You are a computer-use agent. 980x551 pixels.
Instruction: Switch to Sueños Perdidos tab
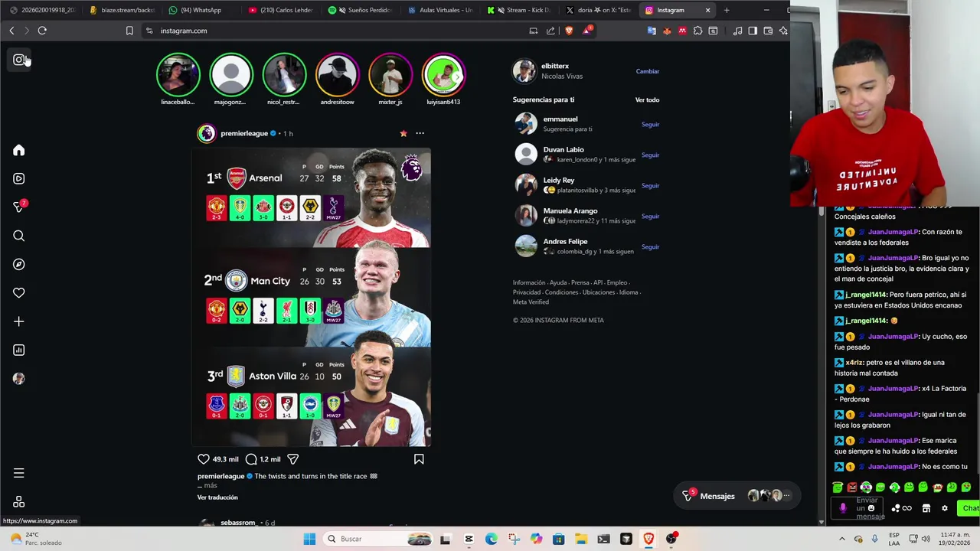pyautogui.click(x=361, y=10)
